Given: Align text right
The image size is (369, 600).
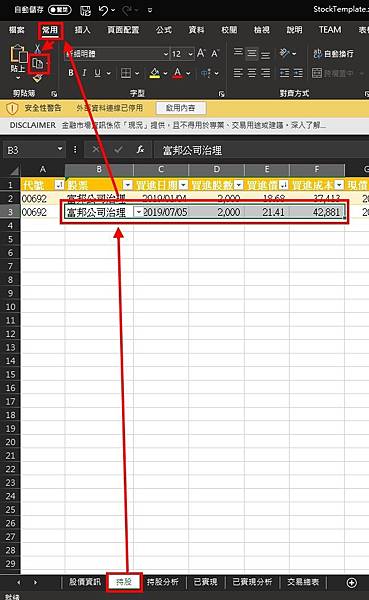Looking at the screenshot, I should [265, 73].
